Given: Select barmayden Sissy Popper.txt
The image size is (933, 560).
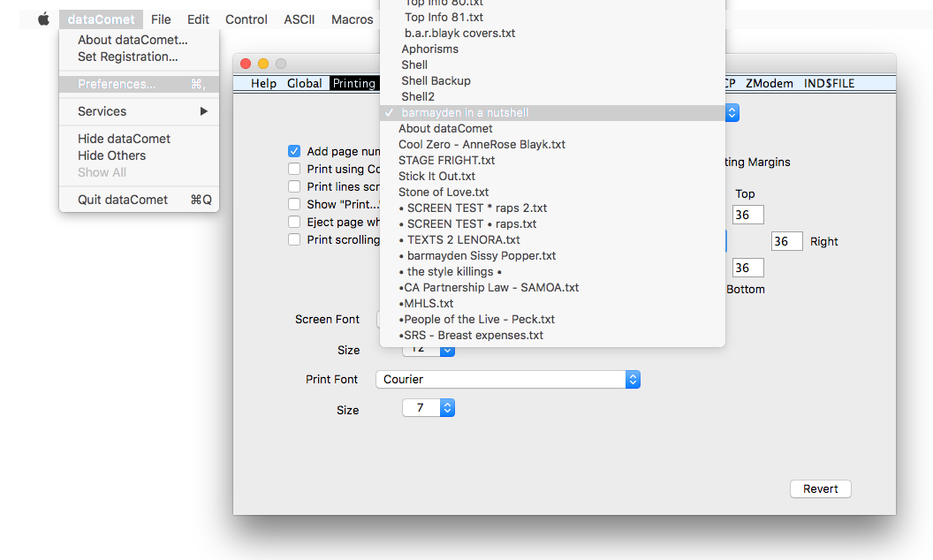Looking at the screenshot, I should (x=552, y=256).
